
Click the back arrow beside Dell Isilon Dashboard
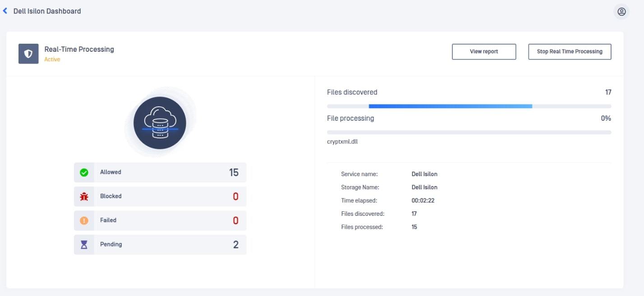coord(5,11)
